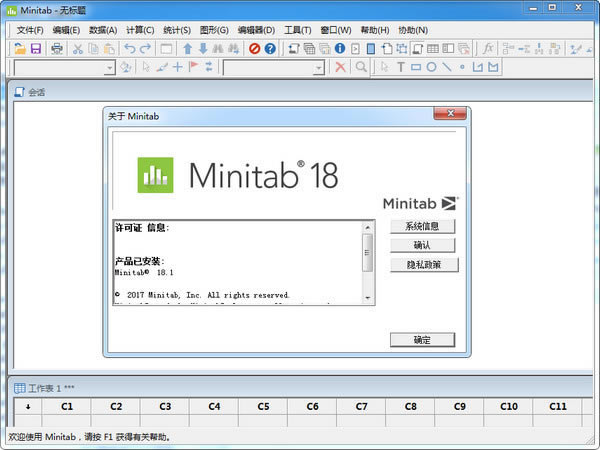Viewport: 600px width, 450px height.
Task: Click the license info scrollbar up arrow
Action: click(x=367, y=227)
